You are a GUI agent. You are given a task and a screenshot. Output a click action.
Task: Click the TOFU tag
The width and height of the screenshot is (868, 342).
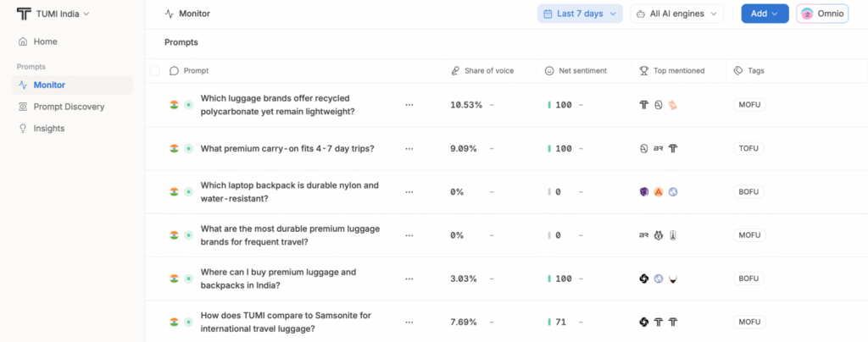tap(748, 149)
